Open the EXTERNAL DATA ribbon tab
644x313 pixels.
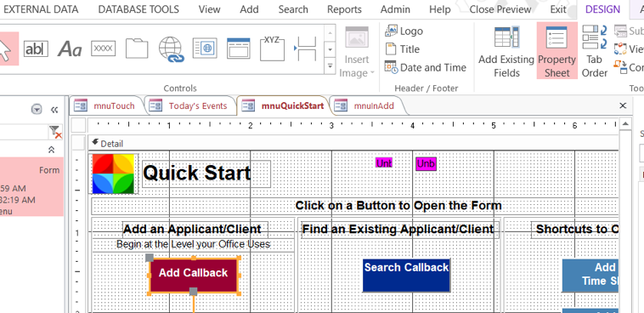(x=41, y=9)
